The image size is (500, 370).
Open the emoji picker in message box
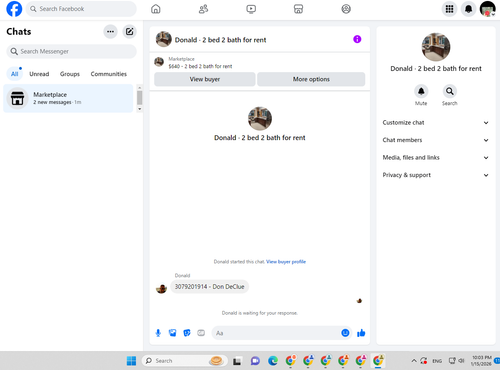point(345,333)
